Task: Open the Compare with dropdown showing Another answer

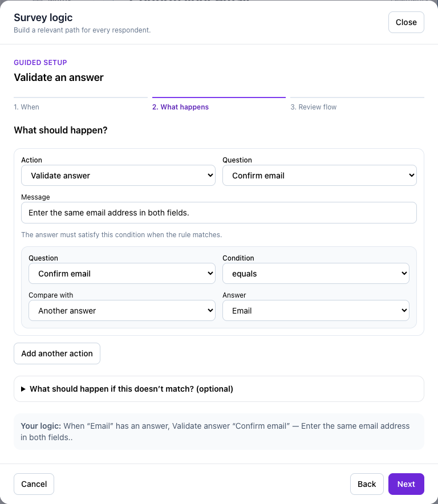Action: point(122,310)
